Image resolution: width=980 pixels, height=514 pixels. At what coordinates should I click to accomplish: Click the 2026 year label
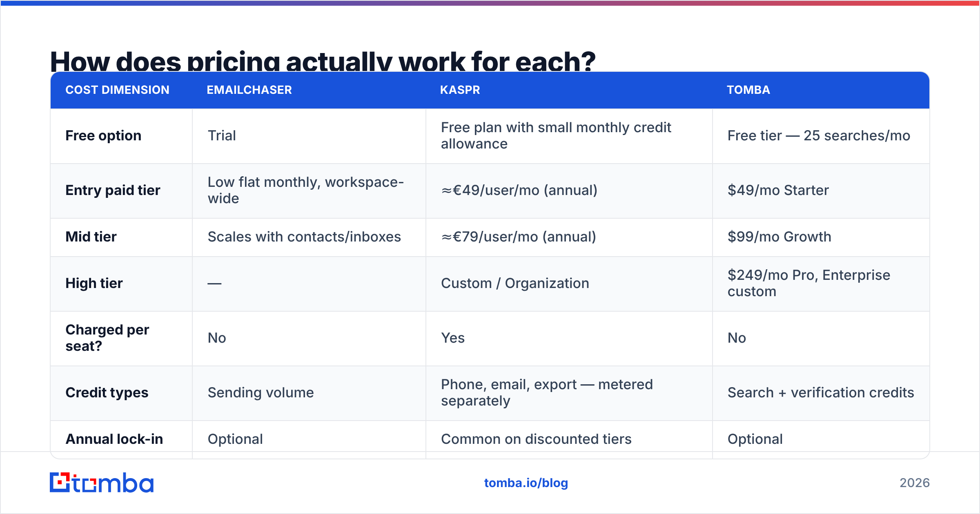point(915,483)
